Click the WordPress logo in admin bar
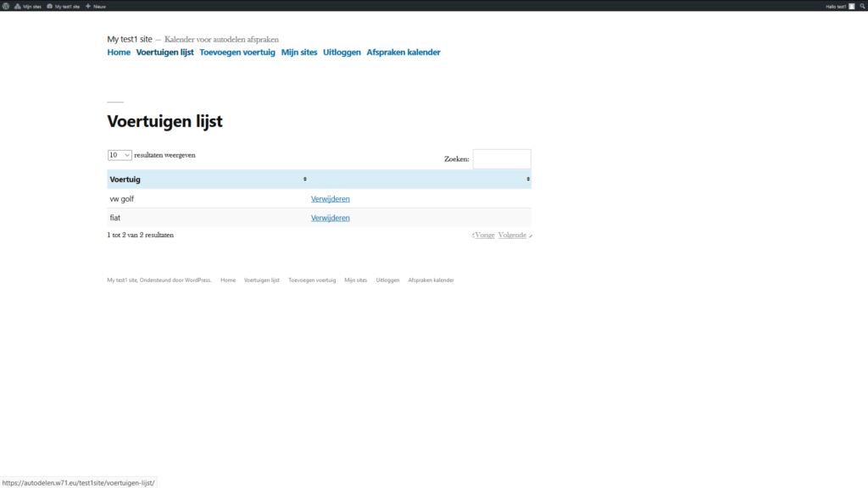The width and height of the screenshot is (868, 488). pyautogui.click(x=6, y=6)
